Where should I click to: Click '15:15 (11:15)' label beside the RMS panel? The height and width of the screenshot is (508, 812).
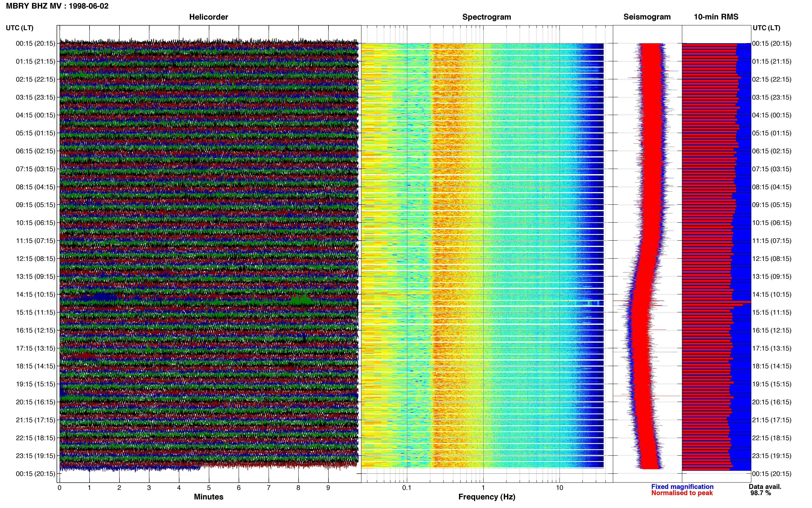coord(772,313)
